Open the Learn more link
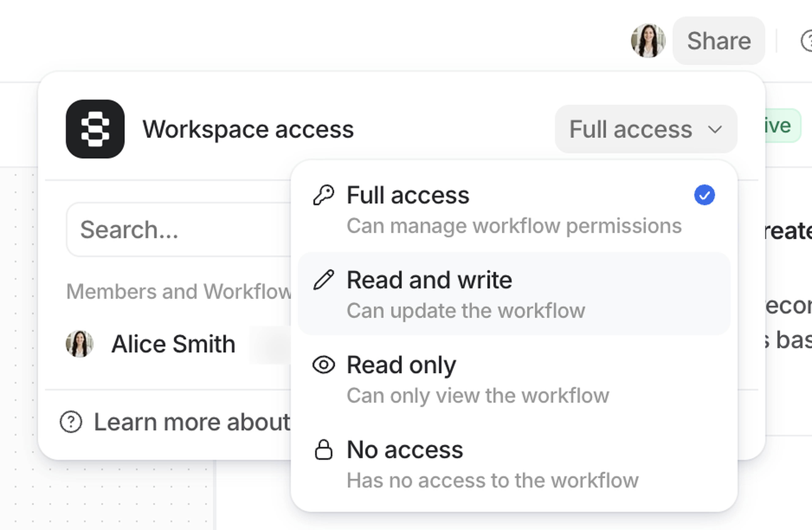 (x=191, y=422)
